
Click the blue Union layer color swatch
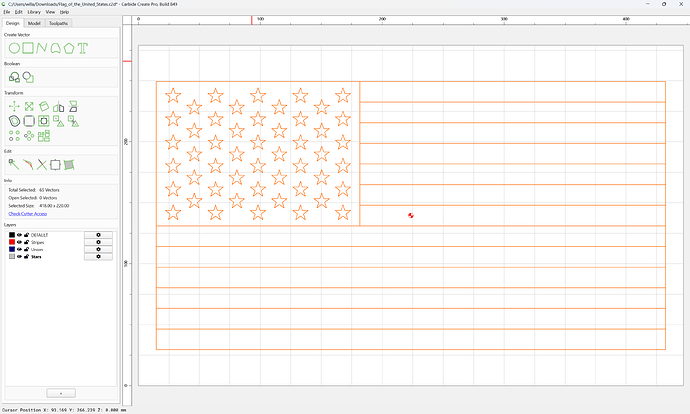pyautogui.click(x=12, y=249)
